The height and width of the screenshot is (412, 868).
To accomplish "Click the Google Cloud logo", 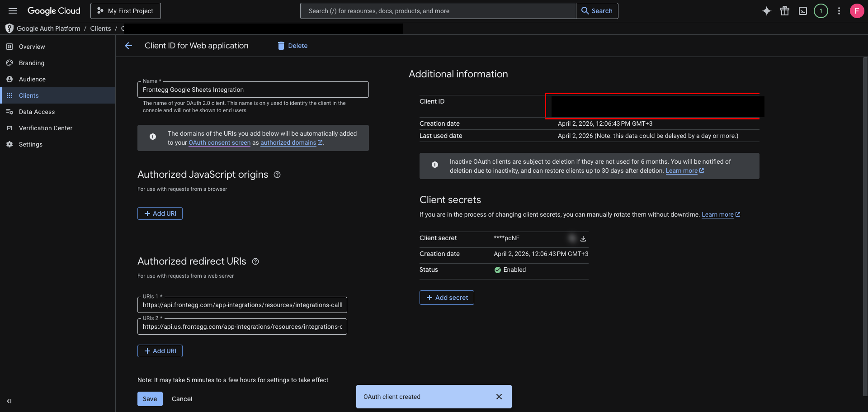I will point(54,11).
